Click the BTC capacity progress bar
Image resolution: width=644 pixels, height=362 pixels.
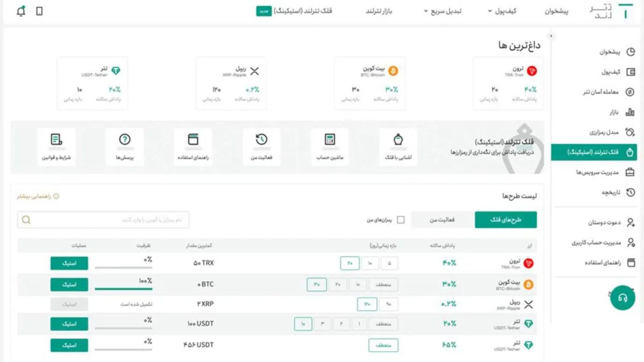coord(123,289)
